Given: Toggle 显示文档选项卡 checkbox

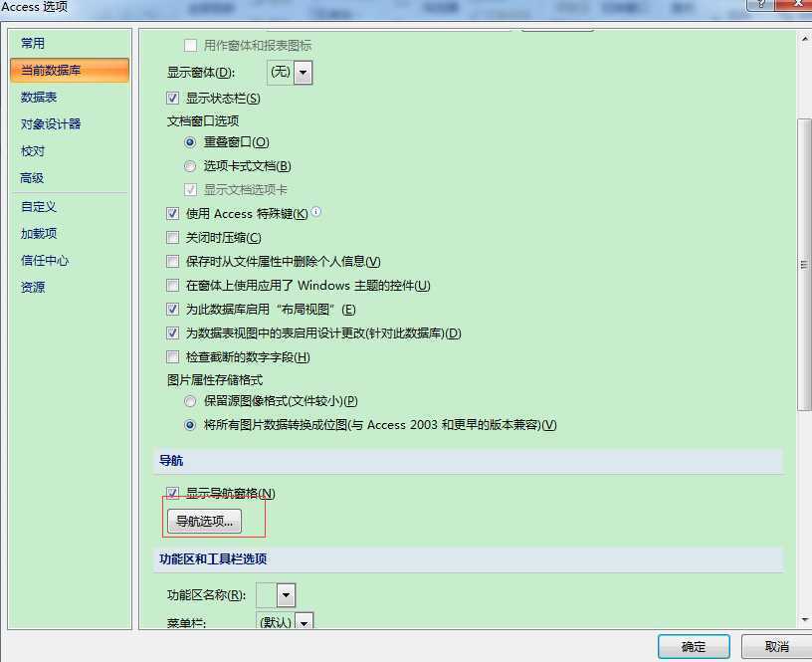Looking at the screenshot, I should [190, 189].
